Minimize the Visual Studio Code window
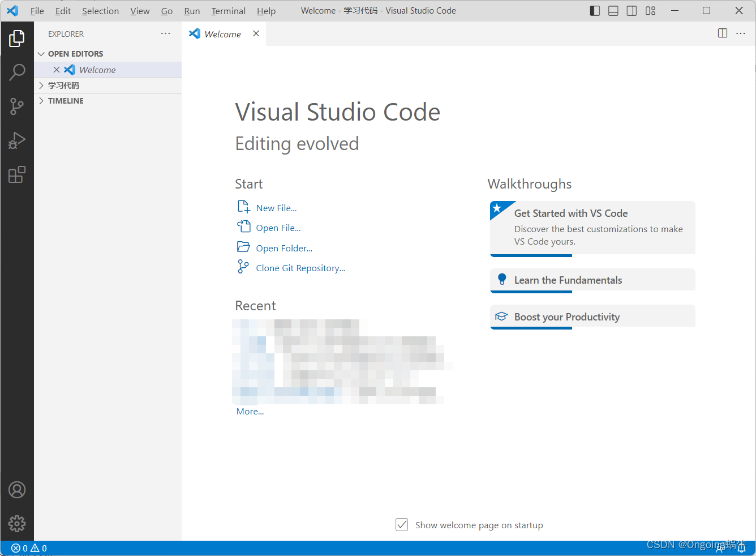756x556 pixels. pyautogui.click(x=675, y=11)
